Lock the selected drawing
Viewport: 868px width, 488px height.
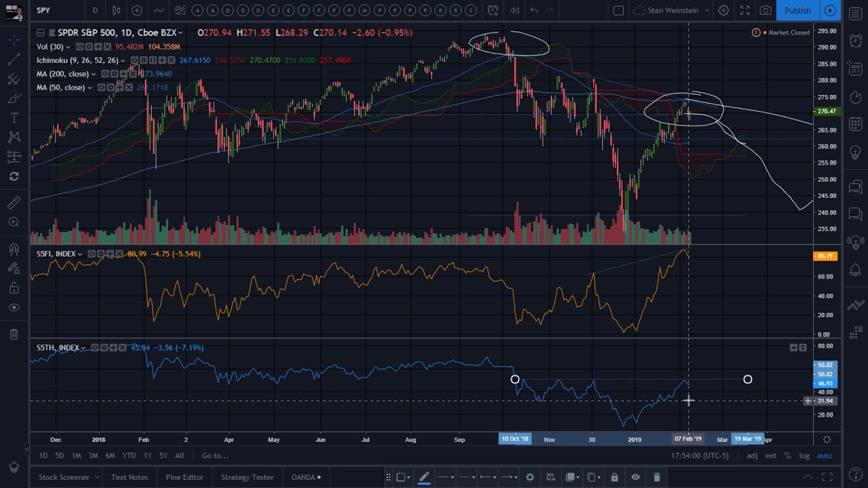click(x=614, y=477)
